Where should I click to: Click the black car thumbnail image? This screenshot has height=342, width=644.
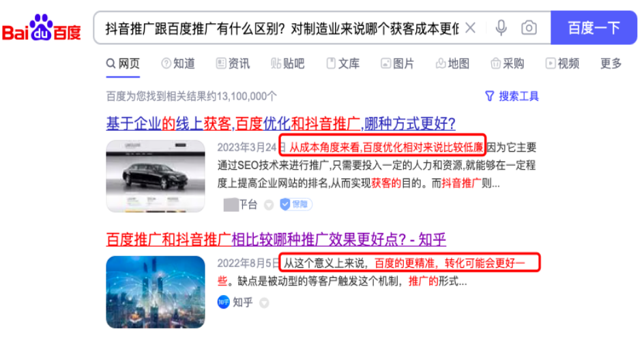pos(156,176)
